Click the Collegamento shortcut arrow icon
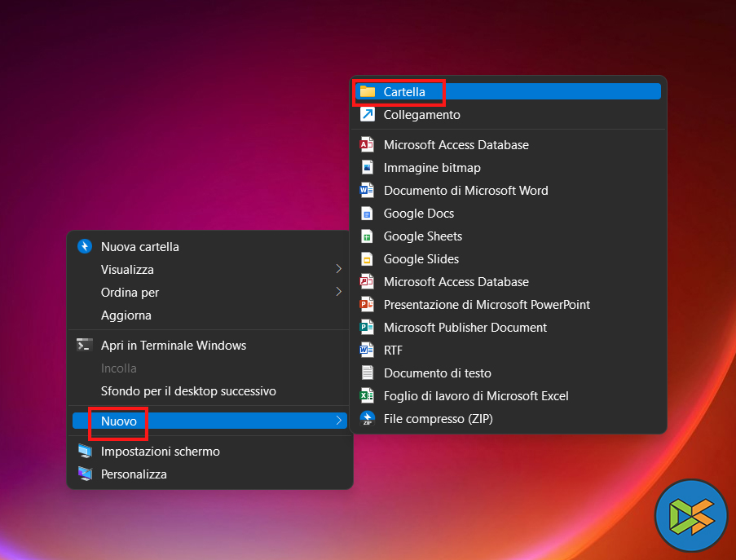This screenshot has width=736, height=560. tap(368, 115)
